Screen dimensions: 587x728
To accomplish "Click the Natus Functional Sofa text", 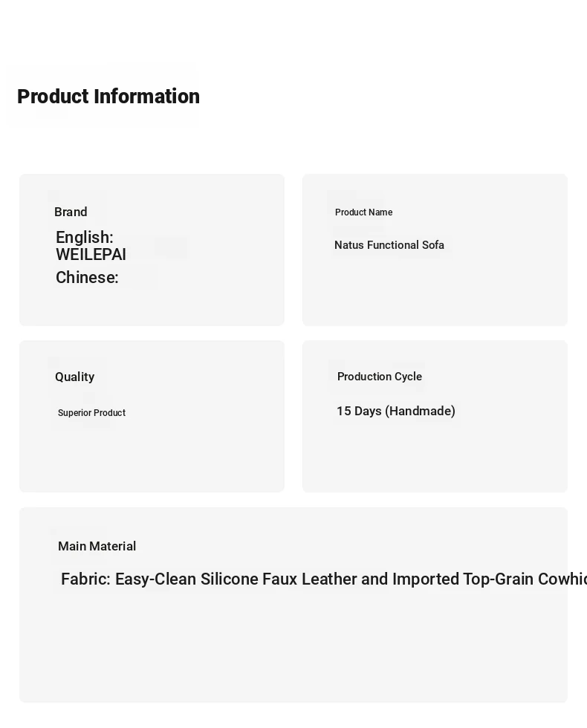I will 389,244.
